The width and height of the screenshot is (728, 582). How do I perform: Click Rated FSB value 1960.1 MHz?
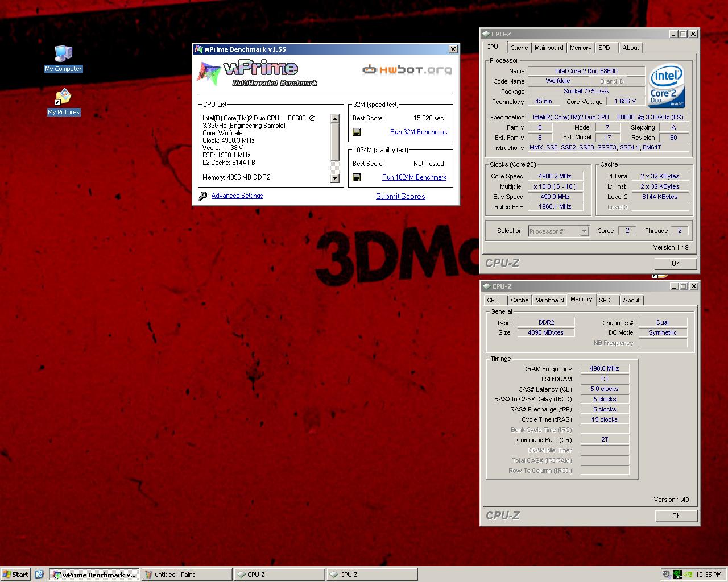[x=555, y=206]
